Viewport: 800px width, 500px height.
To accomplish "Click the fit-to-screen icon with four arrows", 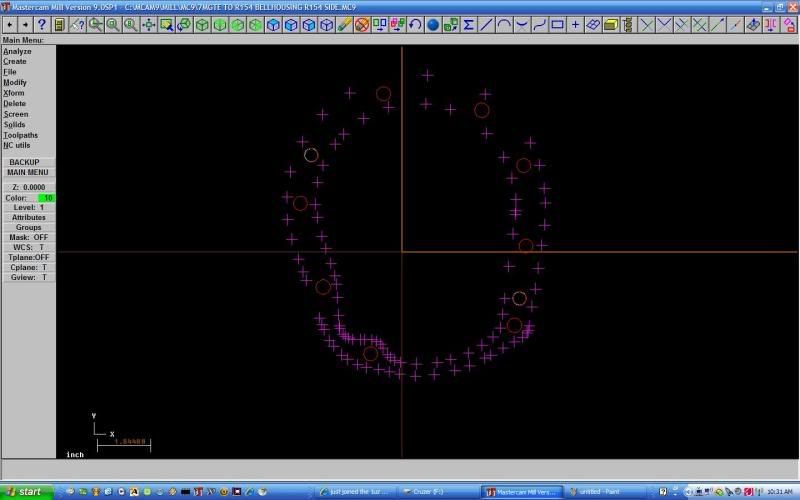I will click(x=148, y=24).
